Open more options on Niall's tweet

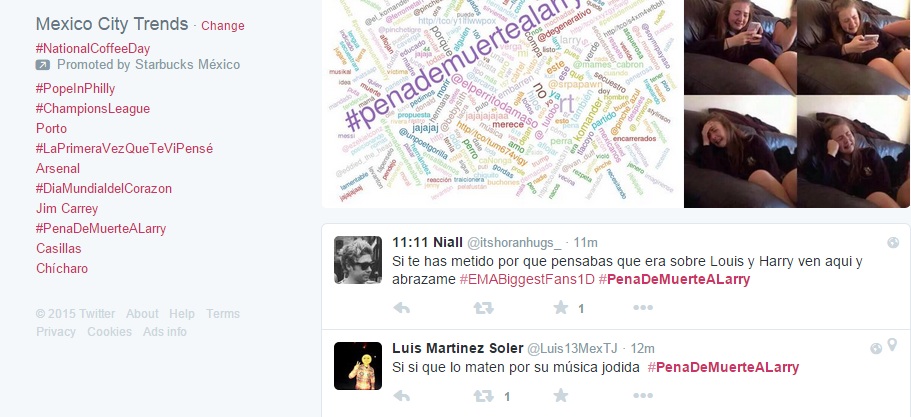pos(643,308)
